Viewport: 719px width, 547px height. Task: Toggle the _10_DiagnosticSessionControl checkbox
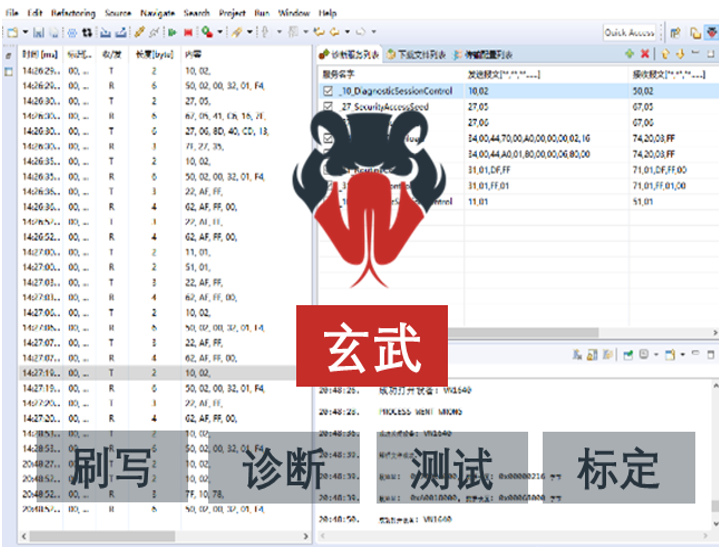328,91
